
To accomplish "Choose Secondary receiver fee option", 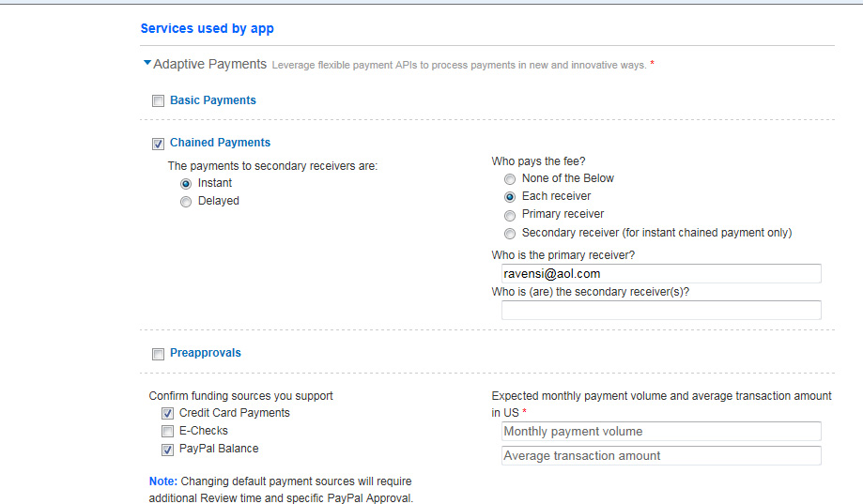I will point(510,234).
